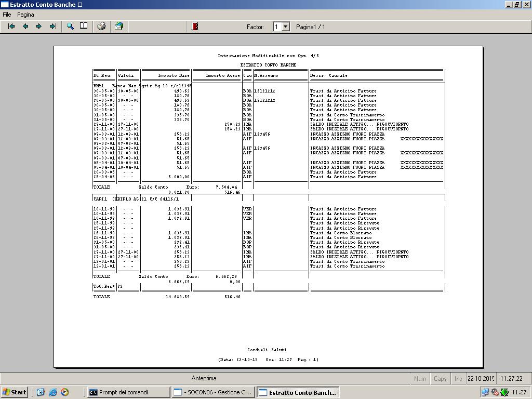
Task: Jump to last page of preview
Action: point(52,26)
